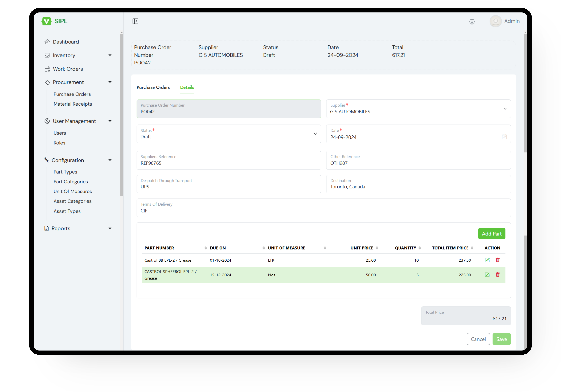This screenshot has height=392, width=561.
Task: Select the Work Orders calendar icon
Action: 47,69
